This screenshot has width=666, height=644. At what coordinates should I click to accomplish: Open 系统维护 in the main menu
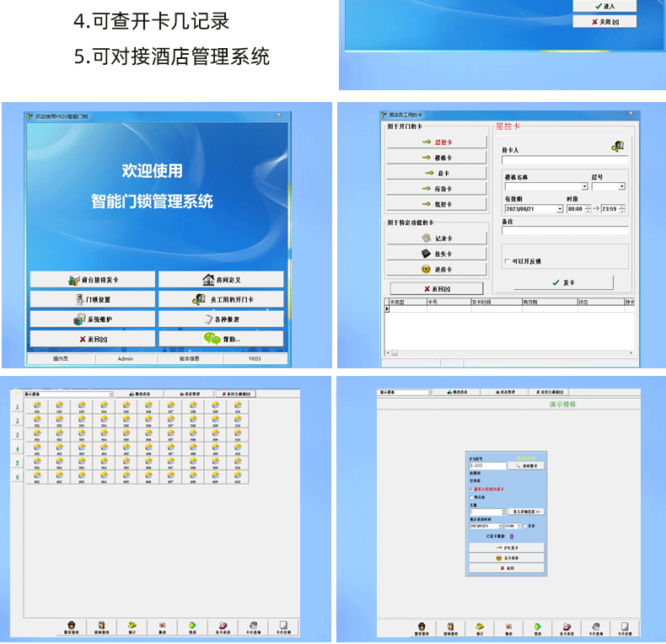[93, 319]
